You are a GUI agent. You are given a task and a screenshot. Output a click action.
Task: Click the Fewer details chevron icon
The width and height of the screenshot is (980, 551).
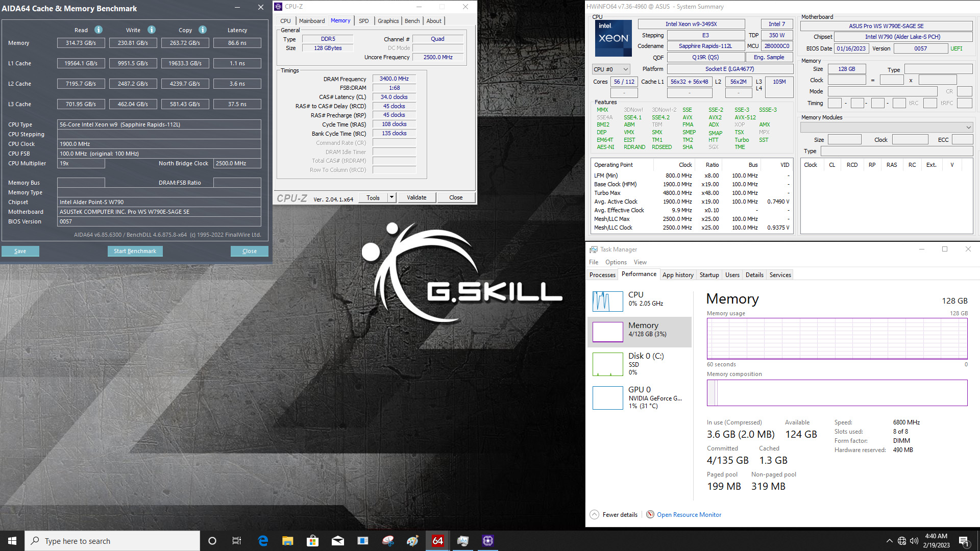click(594, 514)
